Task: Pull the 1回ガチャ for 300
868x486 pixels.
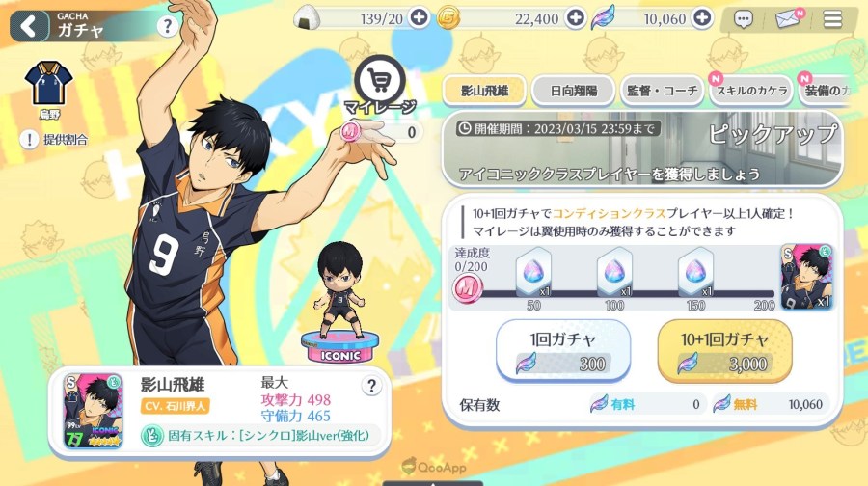Action: tap(563, 350)
